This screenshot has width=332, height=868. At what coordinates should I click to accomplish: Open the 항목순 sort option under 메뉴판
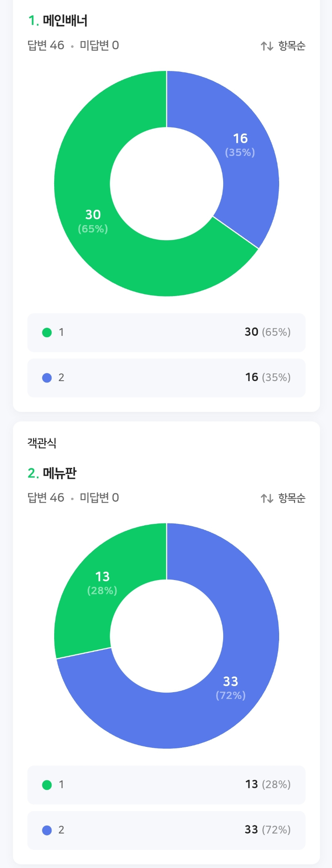tap(291, 498)
